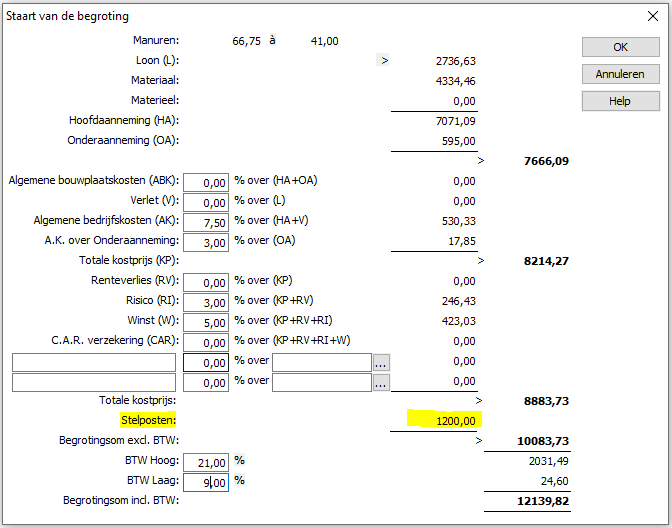
Task: Select the Verlet (V) percentage field
Action: pyautogui.click(x=206, y=202)
